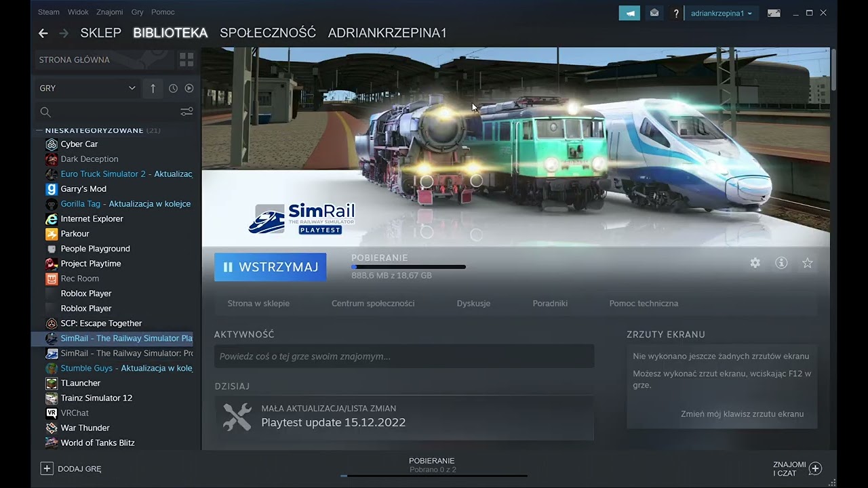Image resolution: width=868 pixels, height=488 pixels.
Task: Select Dark Deception in library
Action: 90,159
